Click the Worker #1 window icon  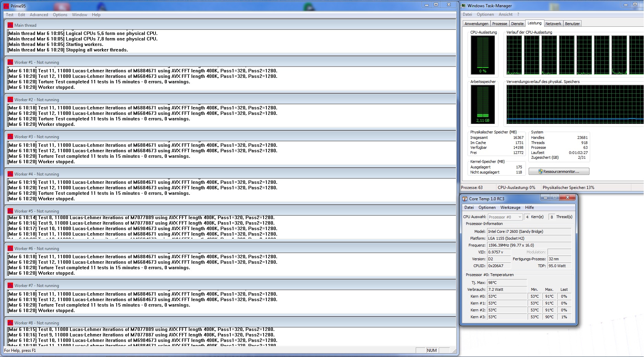click(10, 62)
